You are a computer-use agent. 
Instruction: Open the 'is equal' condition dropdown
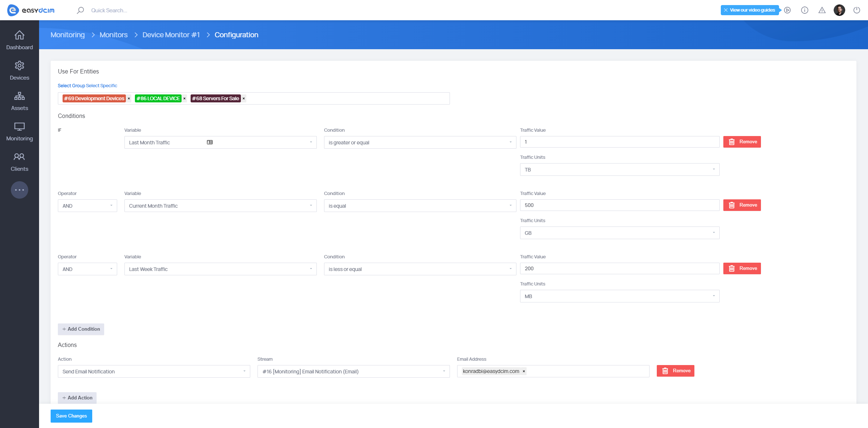(x=420, y=205)
